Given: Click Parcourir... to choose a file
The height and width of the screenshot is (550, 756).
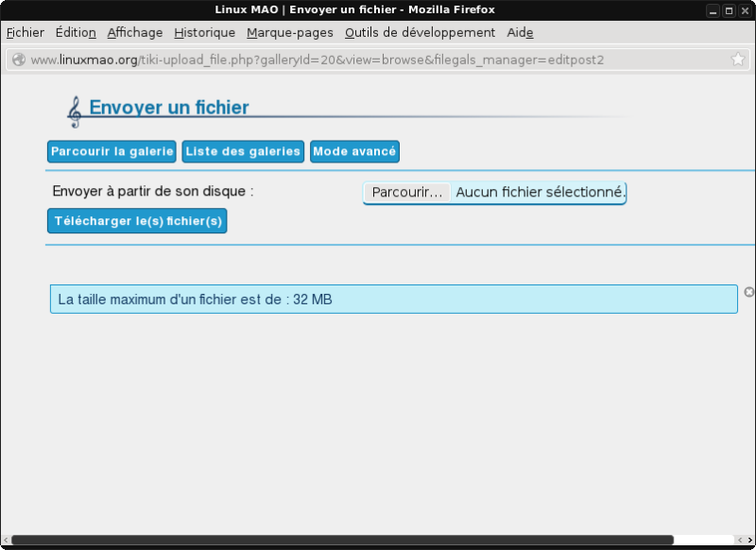Looking at the screenshot, I should click(x=407, y=193).
